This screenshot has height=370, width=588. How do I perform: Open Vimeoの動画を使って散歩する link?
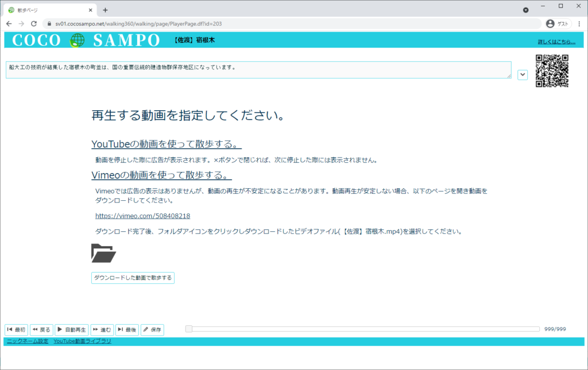click(161, 175)
